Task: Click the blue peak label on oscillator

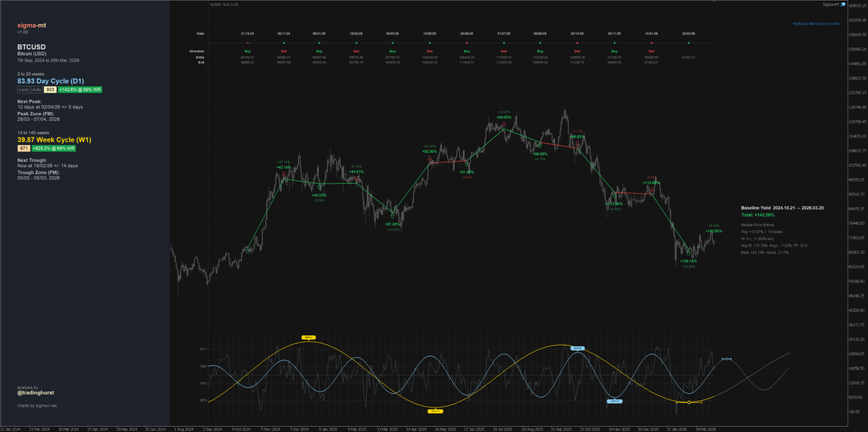Action: click(577, 348)
